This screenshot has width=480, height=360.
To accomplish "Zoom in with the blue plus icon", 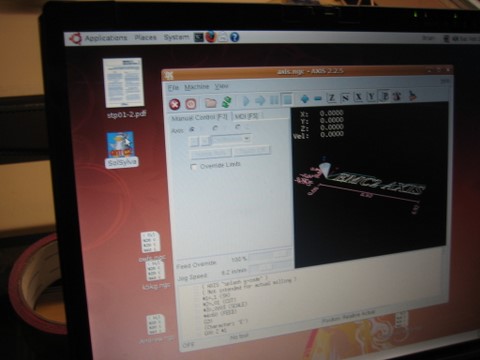I will click(304, 99).
